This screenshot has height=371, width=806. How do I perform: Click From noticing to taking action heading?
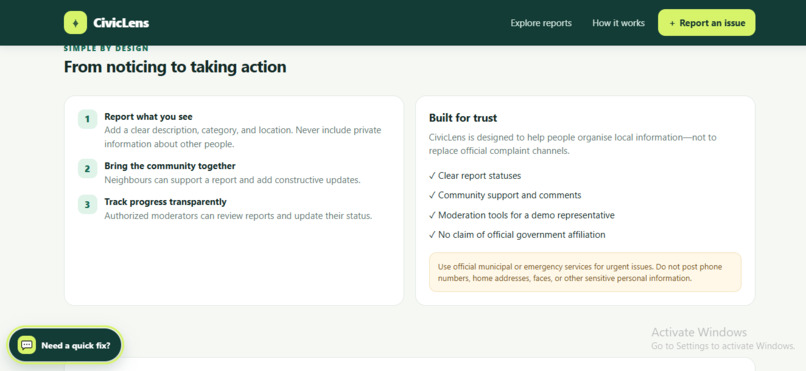[x=175, y=67]
